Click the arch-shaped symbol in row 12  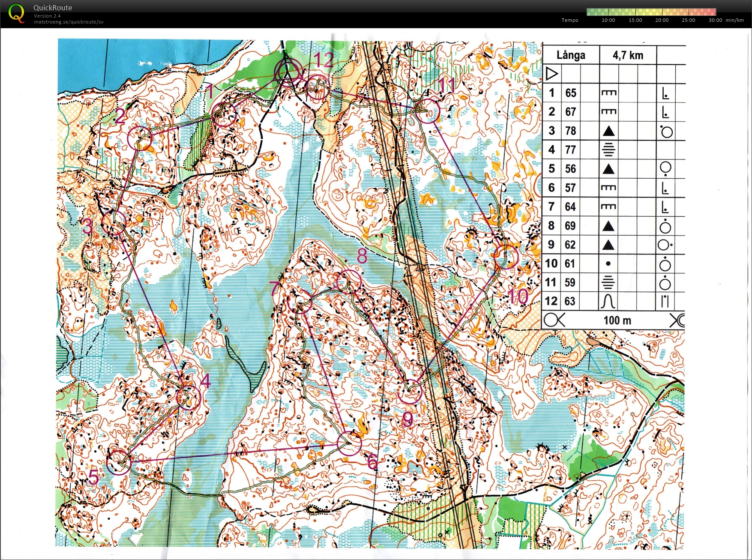point(608,301)
